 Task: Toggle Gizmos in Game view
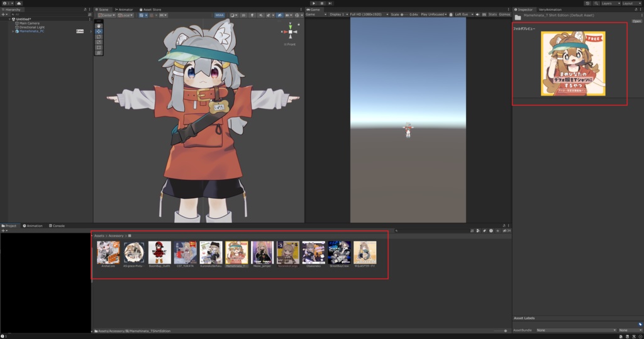504,14
